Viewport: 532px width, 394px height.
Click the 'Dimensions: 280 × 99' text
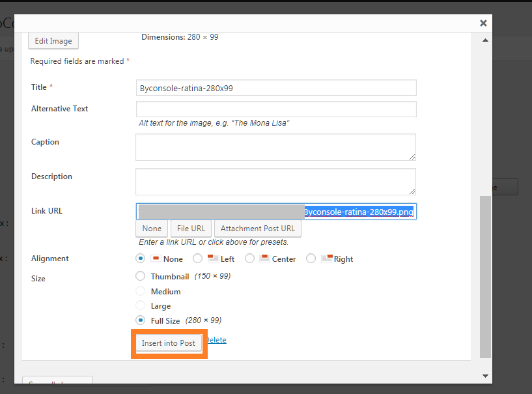(x=180, y=37)
